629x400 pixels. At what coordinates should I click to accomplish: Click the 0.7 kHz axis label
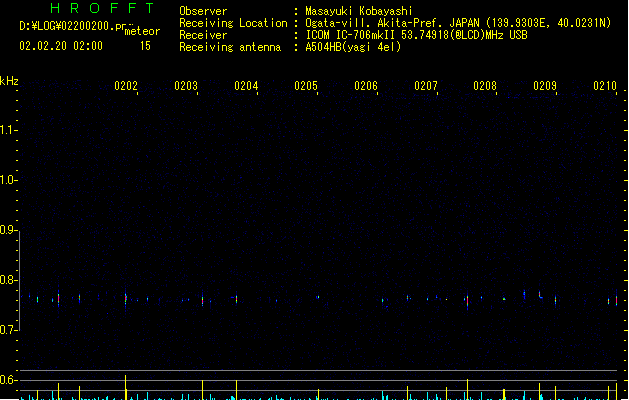(8, 330)
